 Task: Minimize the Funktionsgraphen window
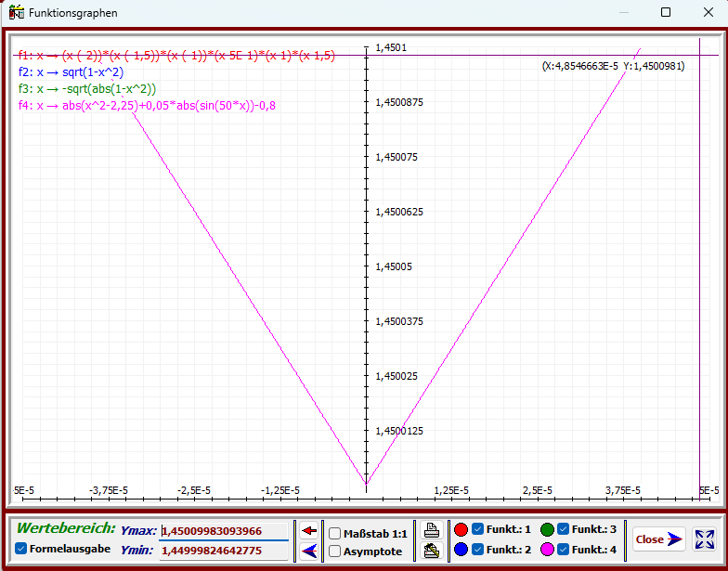coord(623,13)
